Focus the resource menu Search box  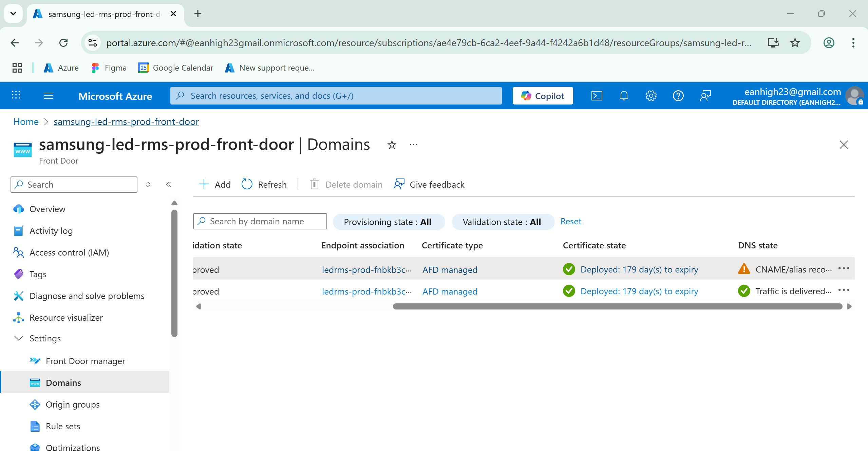click(x=74, y=185)
